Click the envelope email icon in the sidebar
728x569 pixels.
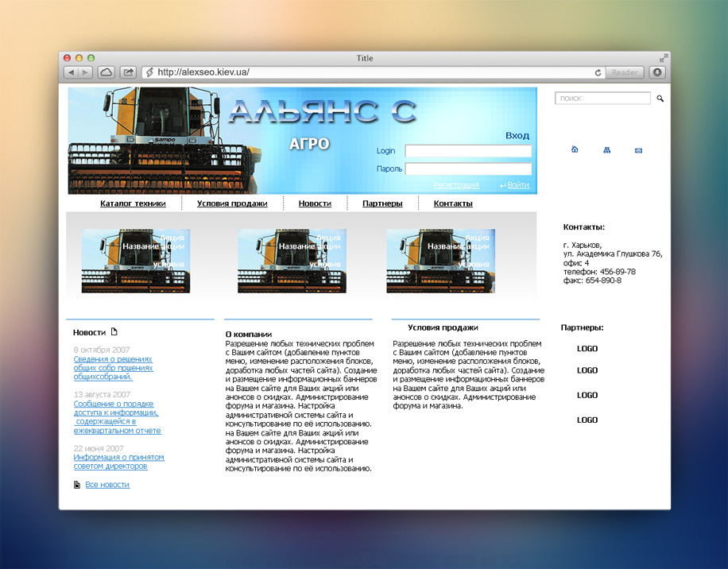pyautogui.click(x=638, y=149)
